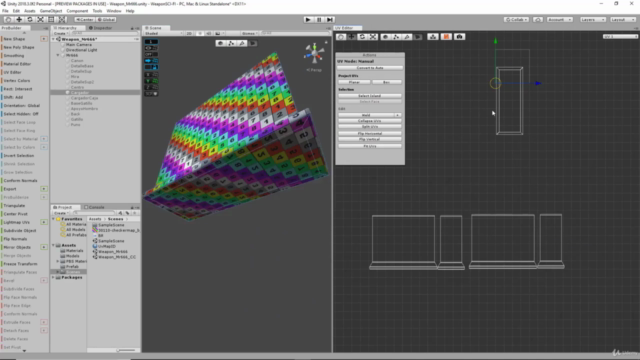The width and height of the screenshot is (640, 360).
Task: Click the Step frame button
Action: click(x=330, y=20)
